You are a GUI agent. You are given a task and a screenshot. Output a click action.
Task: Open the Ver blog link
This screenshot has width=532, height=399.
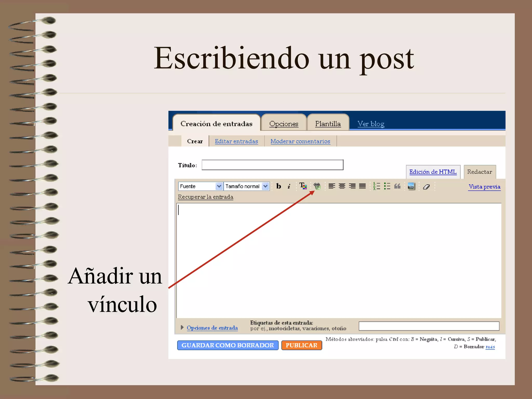coord(371,124)
